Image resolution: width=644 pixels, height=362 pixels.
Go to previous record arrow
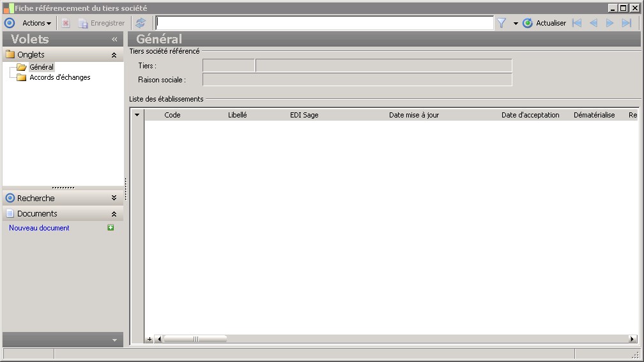[594, 23]
